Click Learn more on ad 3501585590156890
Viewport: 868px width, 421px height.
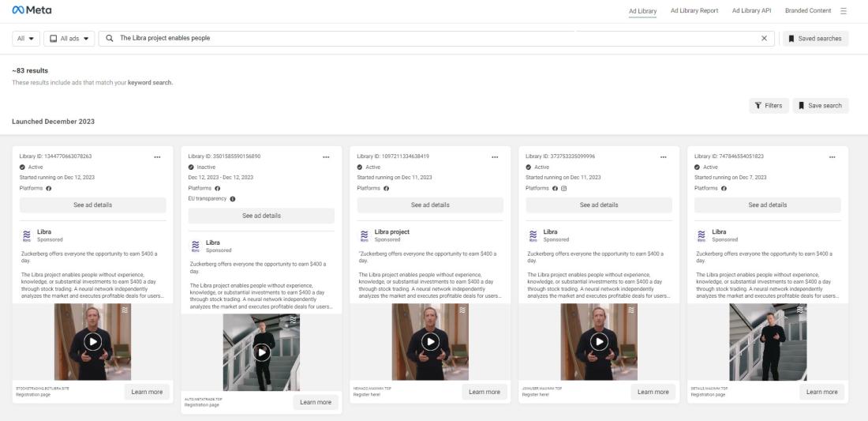[x=316, y=402]
